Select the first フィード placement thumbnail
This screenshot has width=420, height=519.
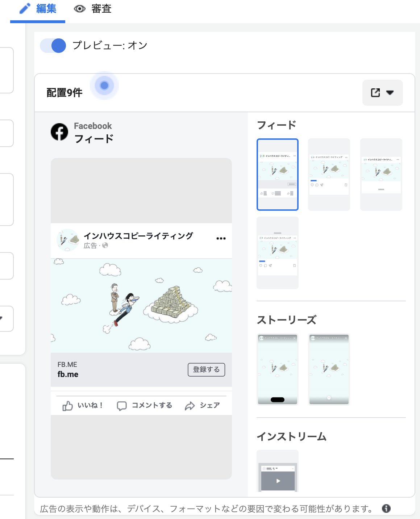tap(278, 175)
